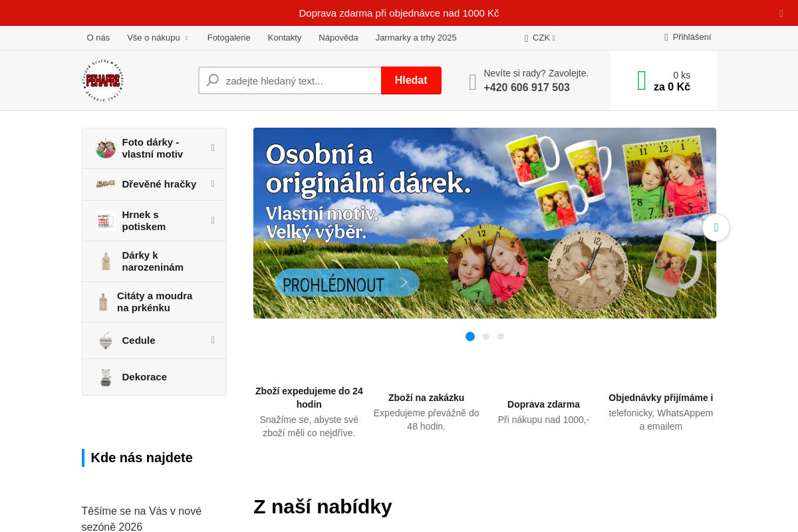The image size is (798, 532).
Task: Open the CZK currency dropdown
Action: click(x=540, y=38)
